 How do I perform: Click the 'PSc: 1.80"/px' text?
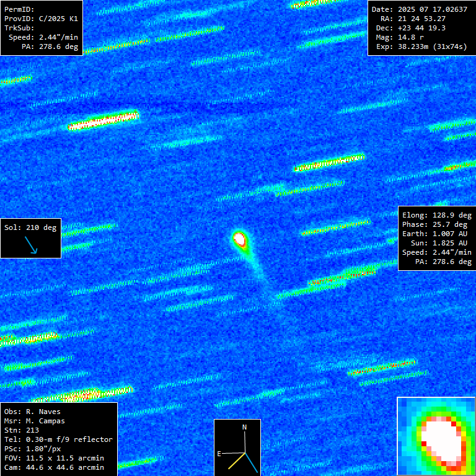point(32,449)
